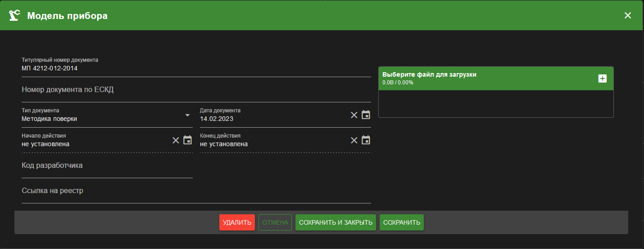
Task: Add a file with the plus icon
Action: 602,78
